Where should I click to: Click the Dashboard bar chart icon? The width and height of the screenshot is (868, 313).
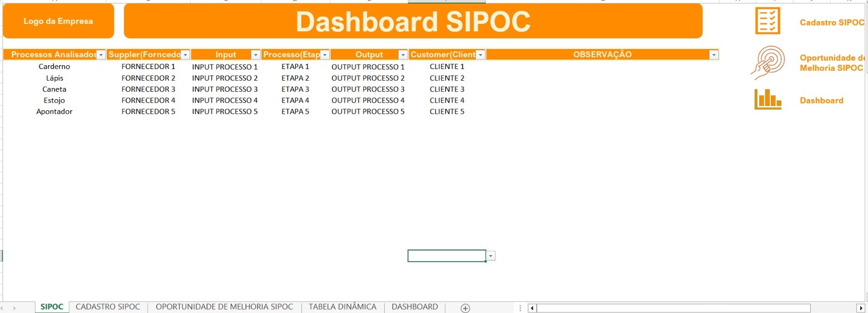pyautogui.click(x=767, y=100)
